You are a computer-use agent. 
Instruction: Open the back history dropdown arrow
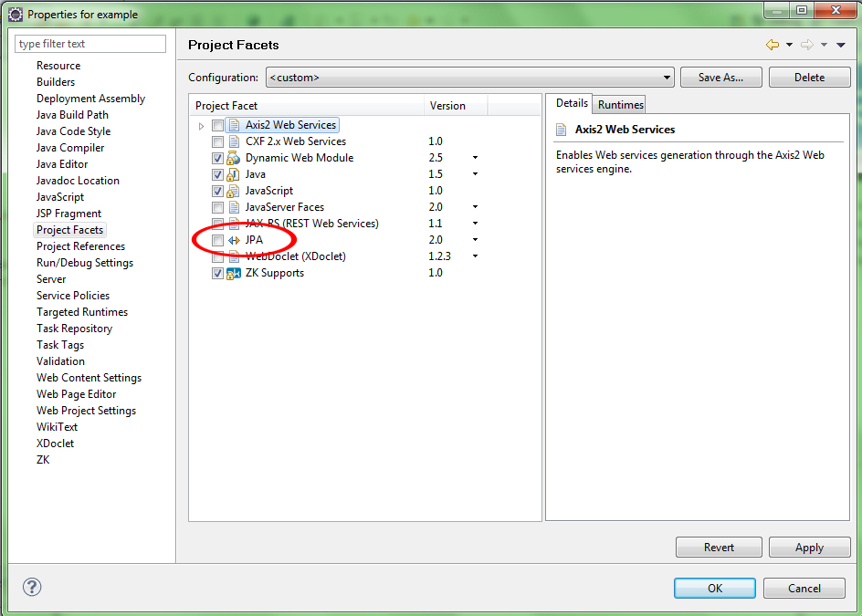(789, 45)
